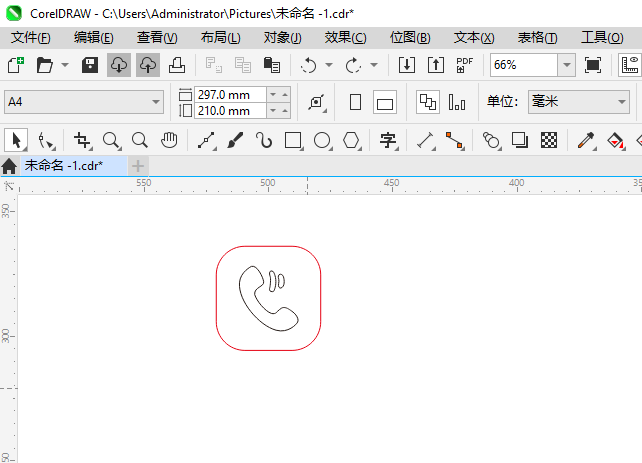The height and width of the screenshot is (463, 642).
Task: Toggle the All pages layout button
Action: coord(428,102)
